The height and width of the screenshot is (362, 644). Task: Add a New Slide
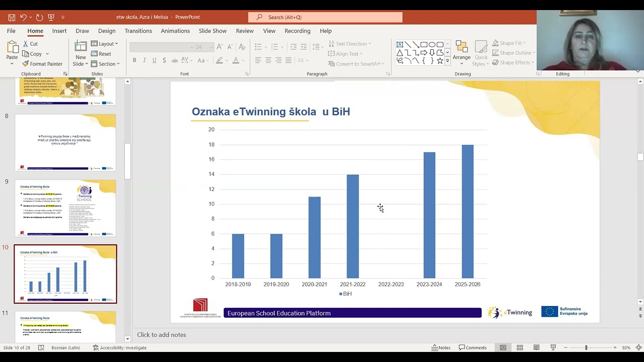pyautogui.click(x=80, y=54)
